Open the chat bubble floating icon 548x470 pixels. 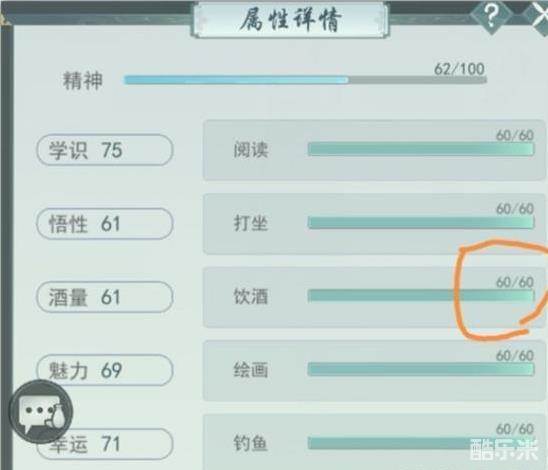point(41,412)
